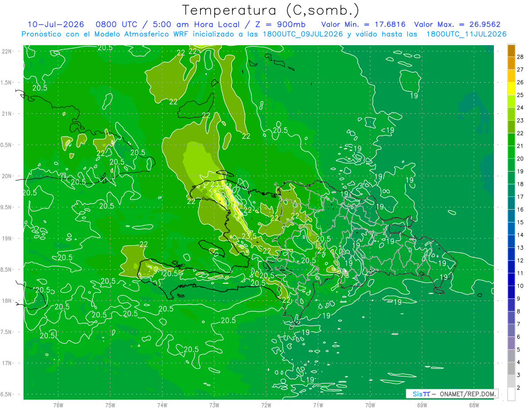Click the '10' value on color legend

coord(521,286)
